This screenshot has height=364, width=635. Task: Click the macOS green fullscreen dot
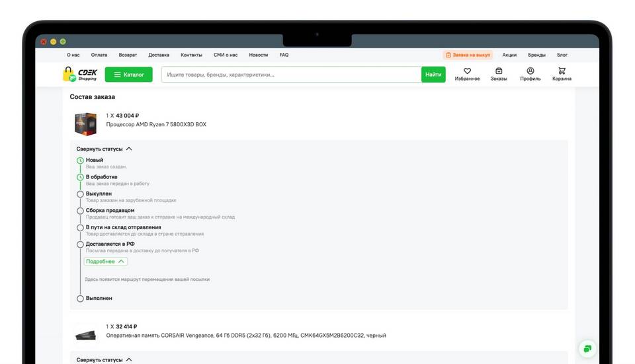click(63, 42)
